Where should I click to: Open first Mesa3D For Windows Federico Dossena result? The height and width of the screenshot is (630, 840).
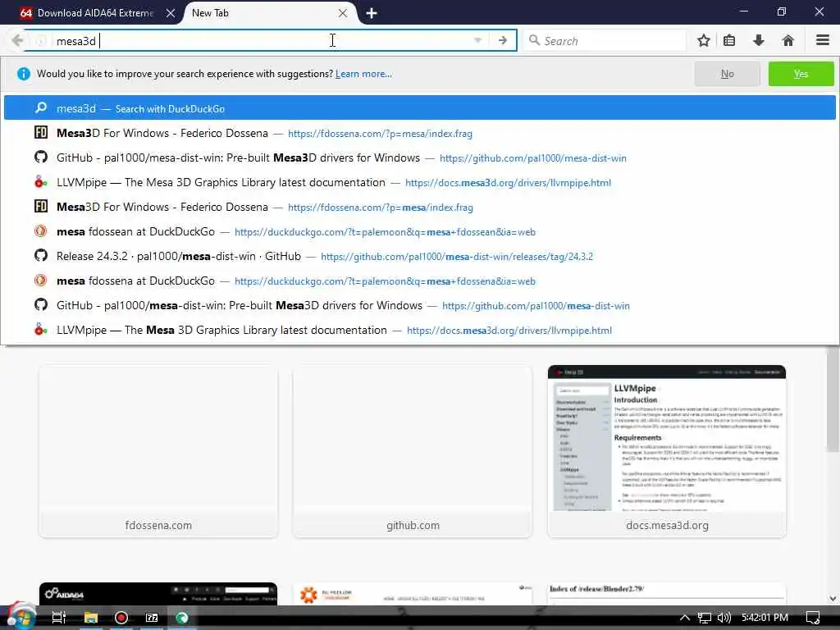click(x=419, y=133)
